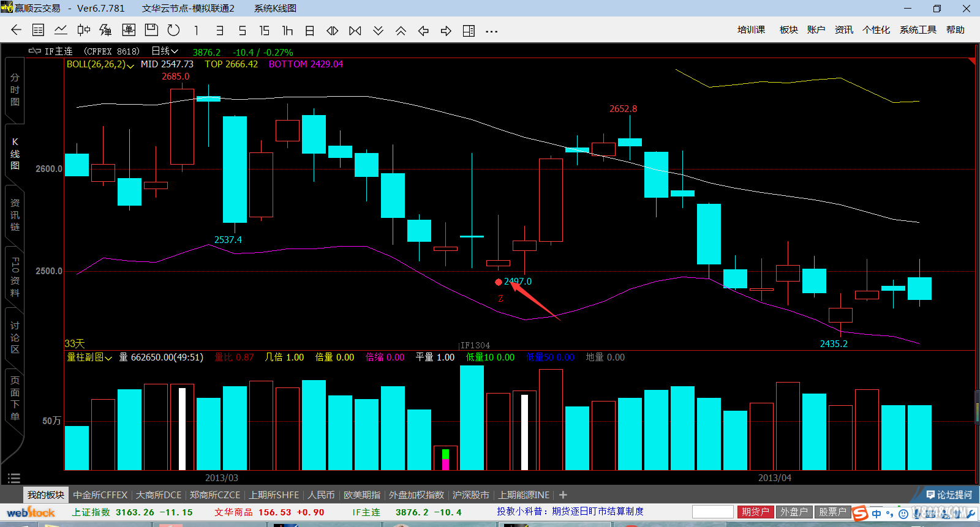This screenshot has height=527, width=980.
Task: Switch to the 讨论区 side tab
Action: pyautogui.click(x=15, y=337)
